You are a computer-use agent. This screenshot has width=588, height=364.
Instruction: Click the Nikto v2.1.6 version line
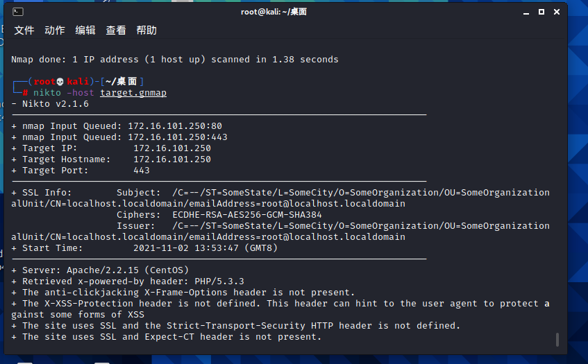(50, 104)
